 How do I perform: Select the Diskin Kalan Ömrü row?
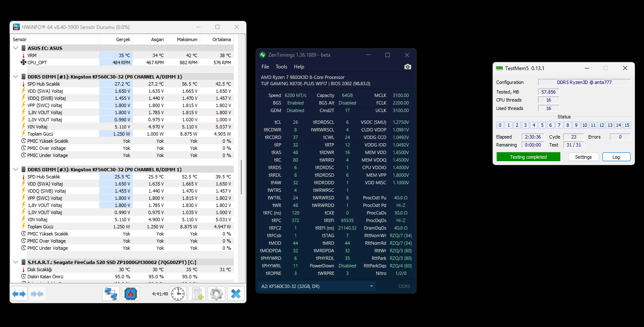click(x=122, y=277)
